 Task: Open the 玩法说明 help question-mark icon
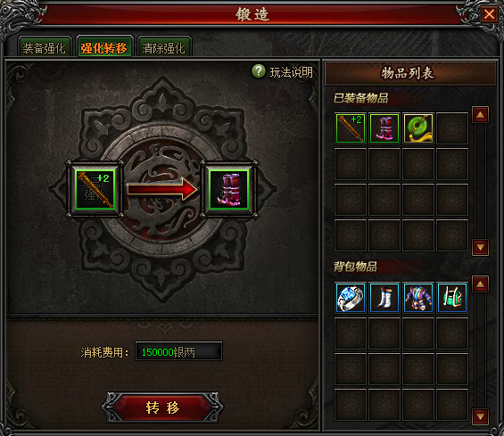(x=259, y=71)
